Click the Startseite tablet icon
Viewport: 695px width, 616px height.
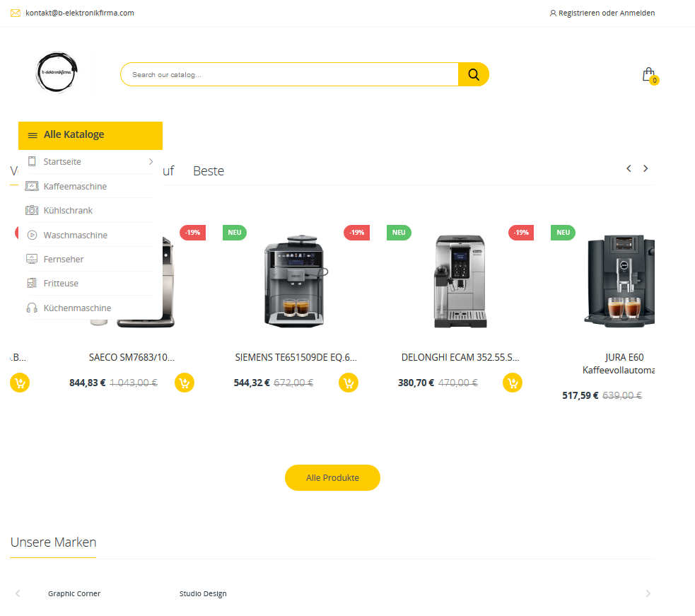32,161
